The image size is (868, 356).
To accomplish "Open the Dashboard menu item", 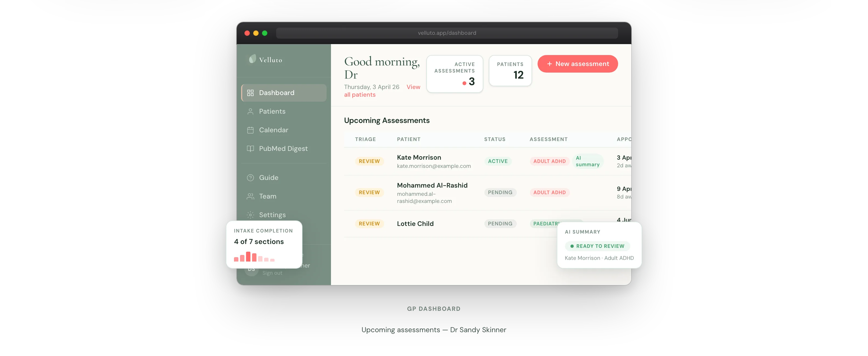I will pyautogui.click(x=284, y=93).
